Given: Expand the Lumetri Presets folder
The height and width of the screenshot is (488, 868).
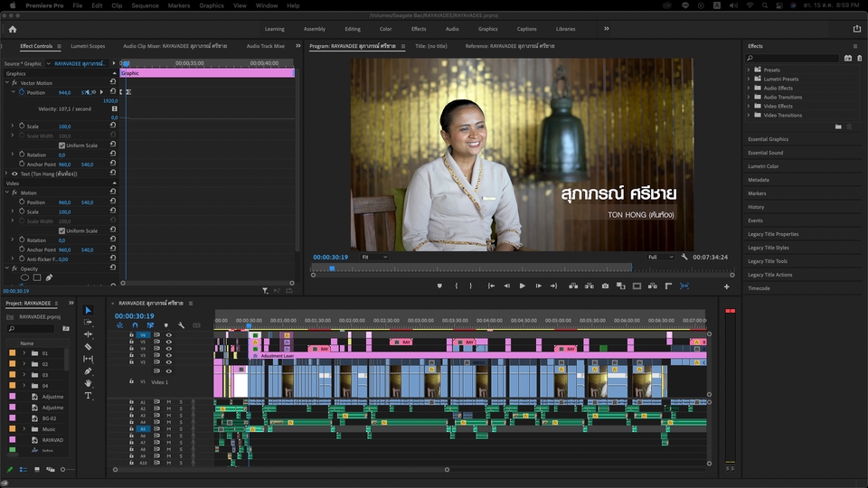Looking at the screenshot, I should click(x=749, y=79).
